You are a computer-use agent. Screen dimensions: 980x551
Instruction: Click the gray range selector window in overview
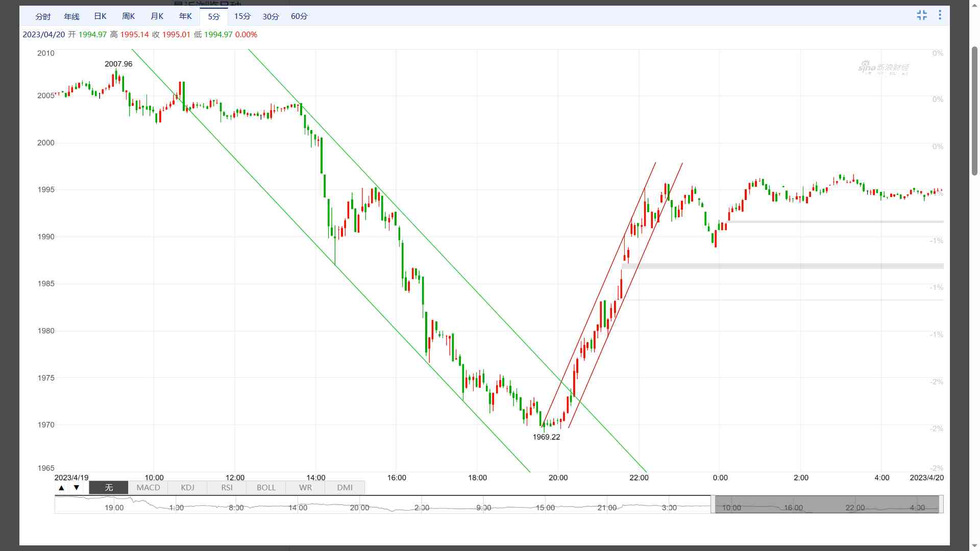(827, 504)
